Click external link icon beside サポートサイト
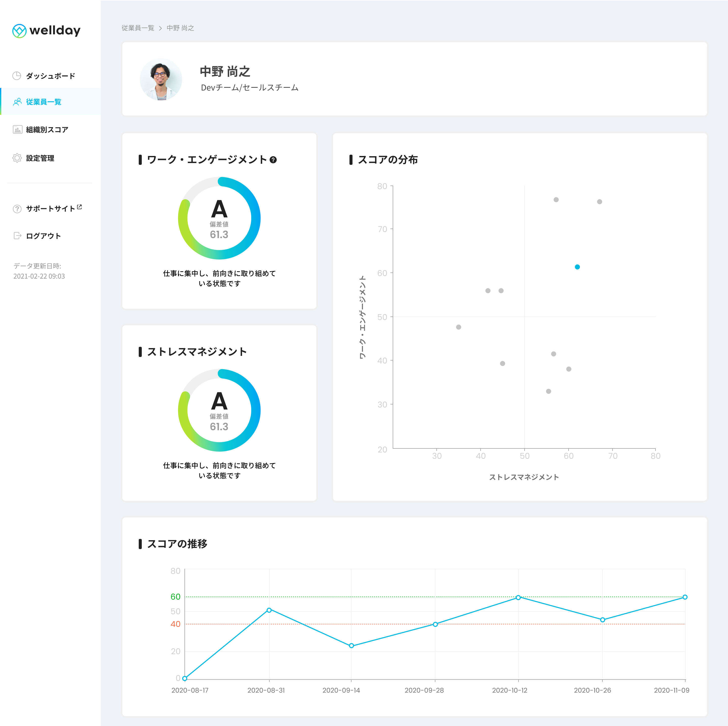The image size is (728, 726). (80, 207)
